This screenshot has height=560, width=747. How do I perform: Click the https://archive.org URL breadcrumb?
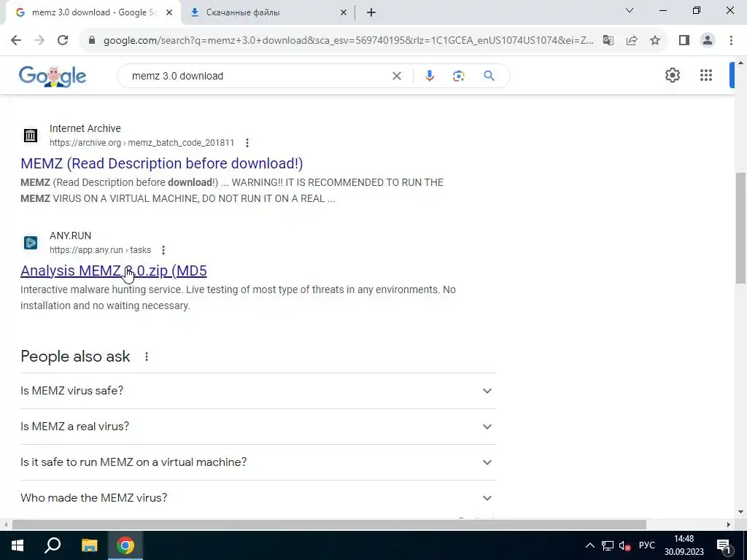point(142,143)
